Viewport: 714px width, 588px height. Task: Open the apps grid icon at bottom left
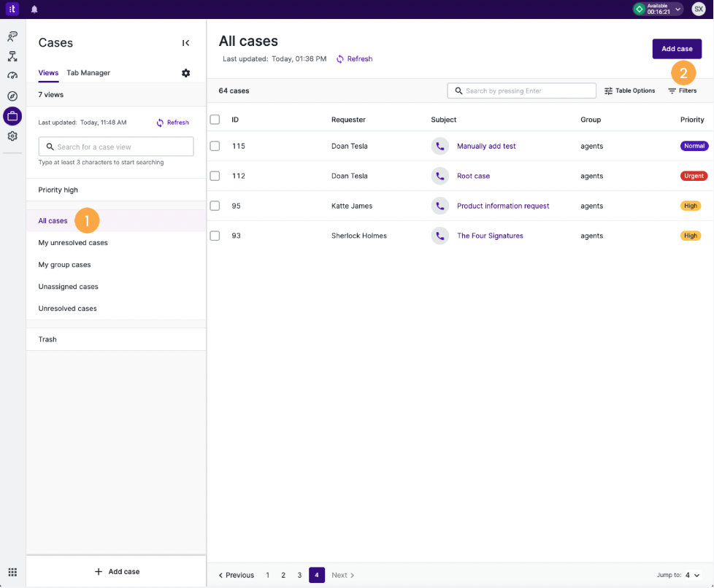[12, 572]
